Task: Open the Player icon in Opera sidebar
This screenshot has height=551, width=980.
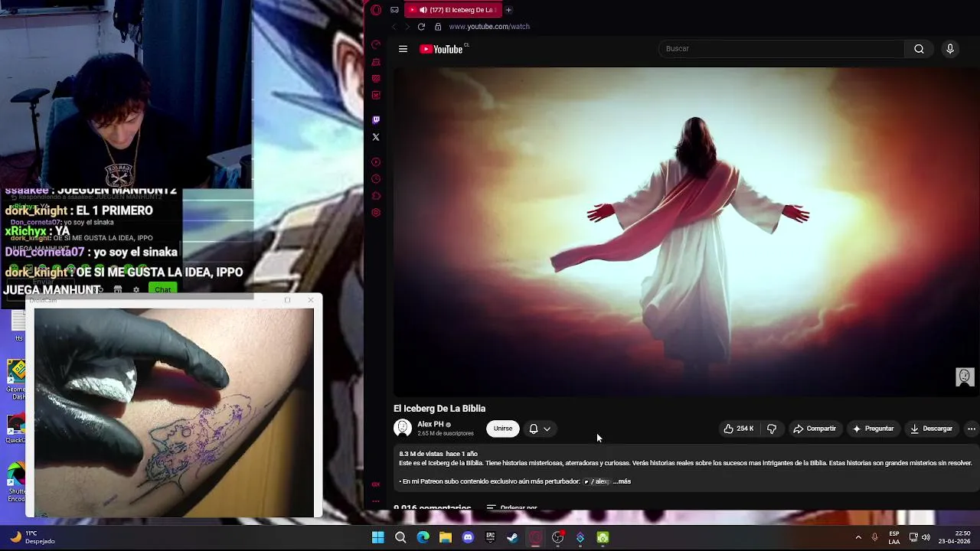Action: pos(376,162)
